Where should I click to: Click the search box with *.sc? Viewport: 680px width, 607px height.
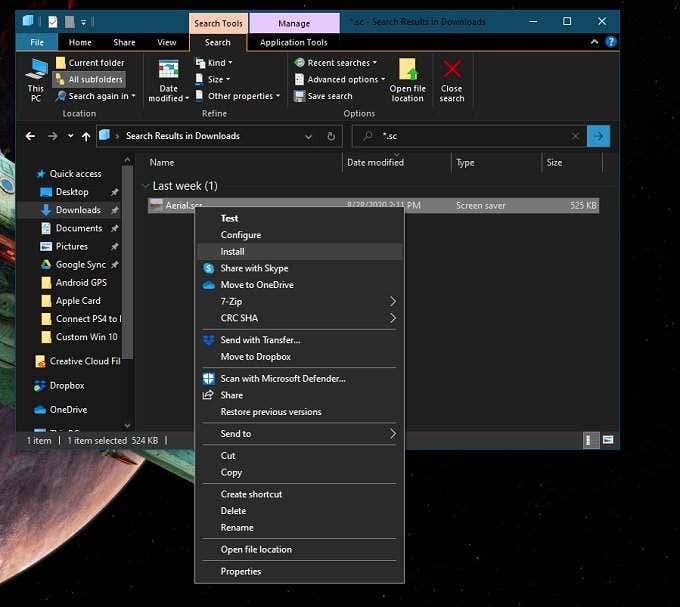coord(468,136)
